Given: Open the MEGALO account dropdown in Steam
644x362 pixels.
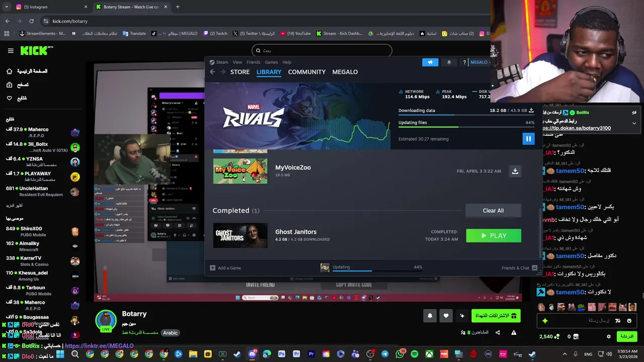Looking at the screenshot, I should point(480,62).
